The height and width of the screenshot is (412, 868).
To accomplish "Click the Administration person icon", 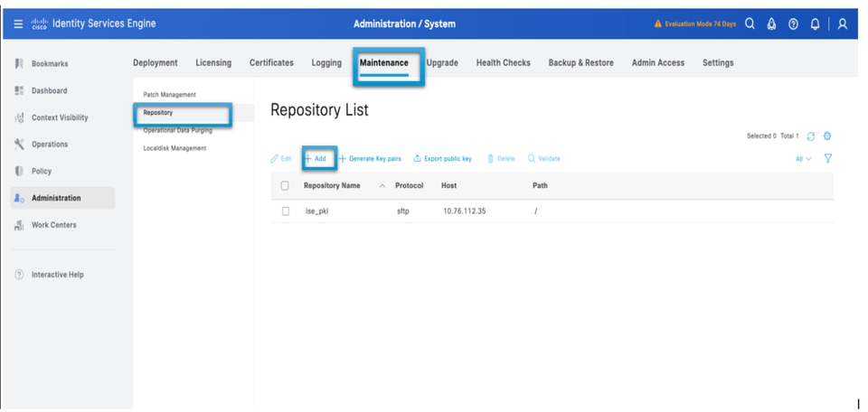I will 19,198.
